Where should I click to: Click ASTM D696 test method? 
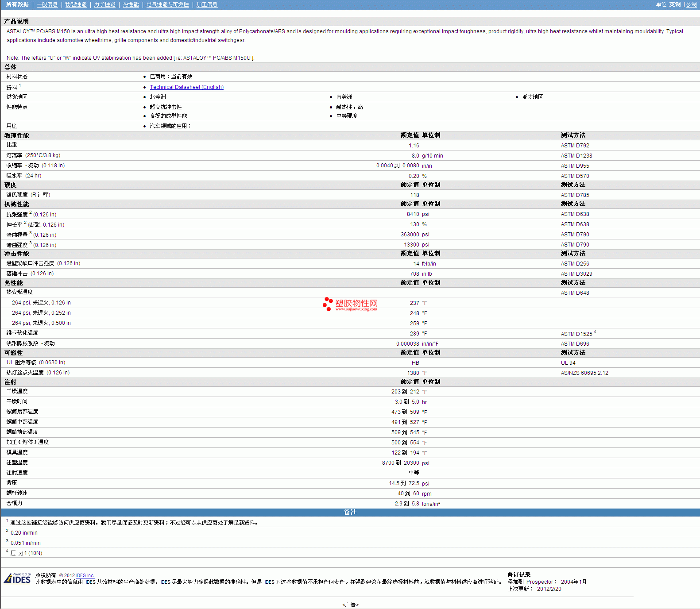point(575,344)
